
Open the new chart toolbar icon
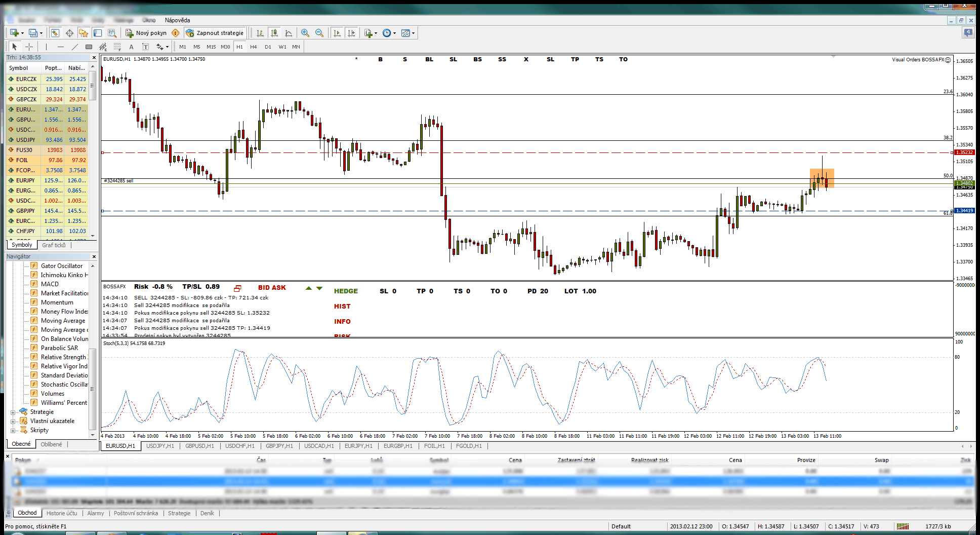point(14,33)
